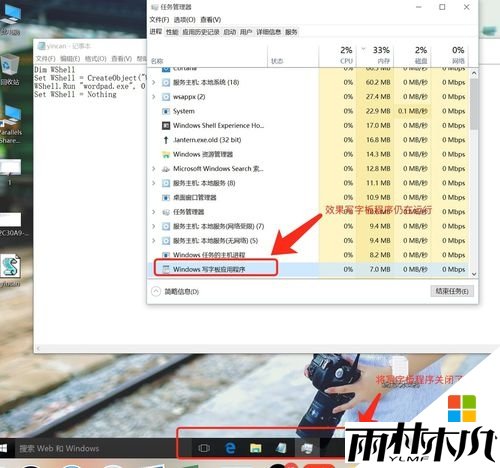
Task: Switch to the 应用历史记录 tab
Action: pos(201,32)
